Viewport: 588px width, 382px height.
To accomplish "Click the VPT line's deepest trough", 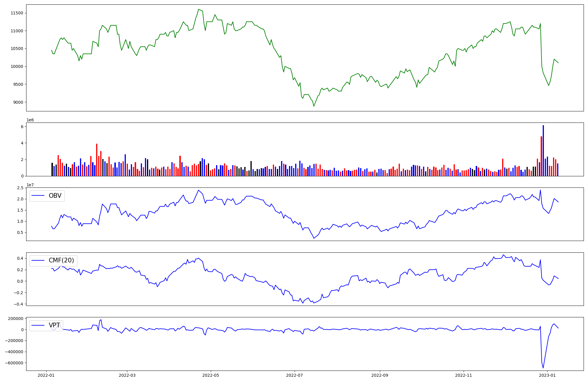I will [x=543, y=368].
